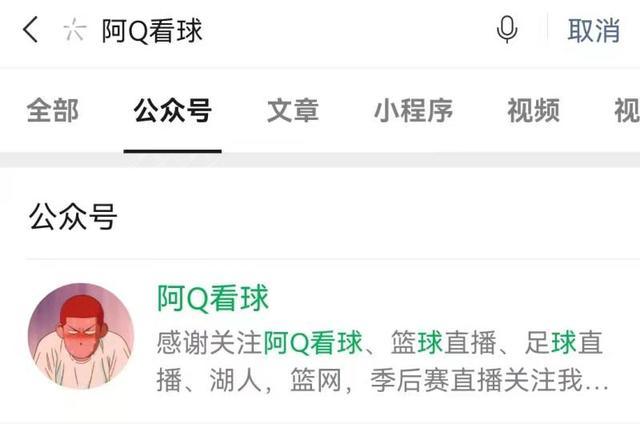Viewport: 640px width, 424px height.
Task: Open the 阿Q看球 account avatar
Action: click(x=81, y=336)
